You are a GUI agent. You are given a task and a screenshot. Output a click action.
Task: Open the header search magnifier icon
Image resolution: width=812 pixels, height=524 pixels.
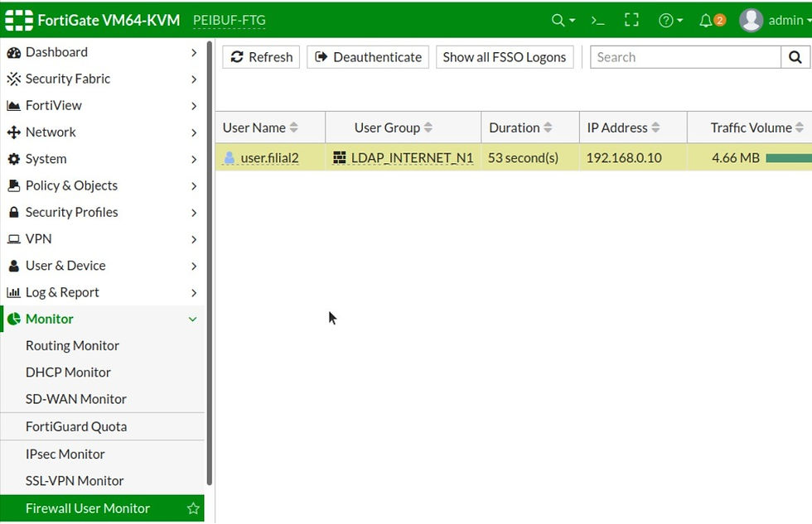[x=558, y=20]
